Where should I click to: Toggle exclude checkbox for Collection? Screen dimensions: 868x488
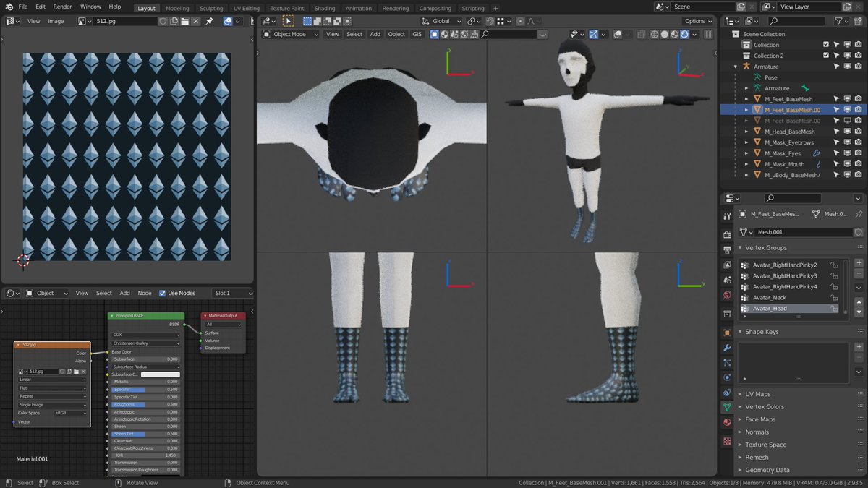pyautogui.click(x=826, y=45)
